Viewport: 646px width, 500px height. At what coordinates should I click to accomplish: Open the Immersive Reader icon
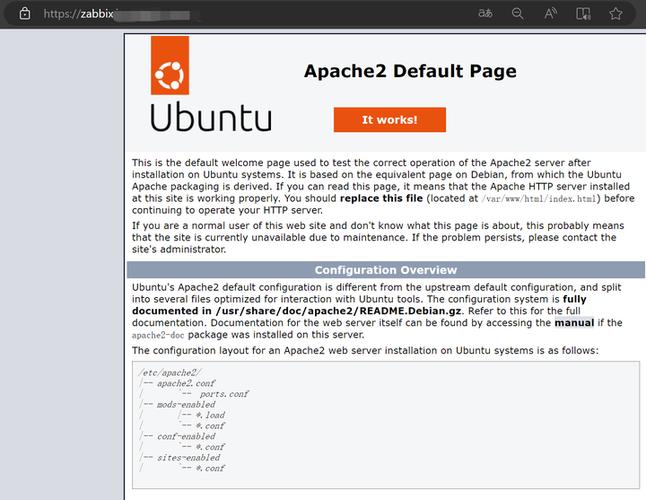coord(583,14)
